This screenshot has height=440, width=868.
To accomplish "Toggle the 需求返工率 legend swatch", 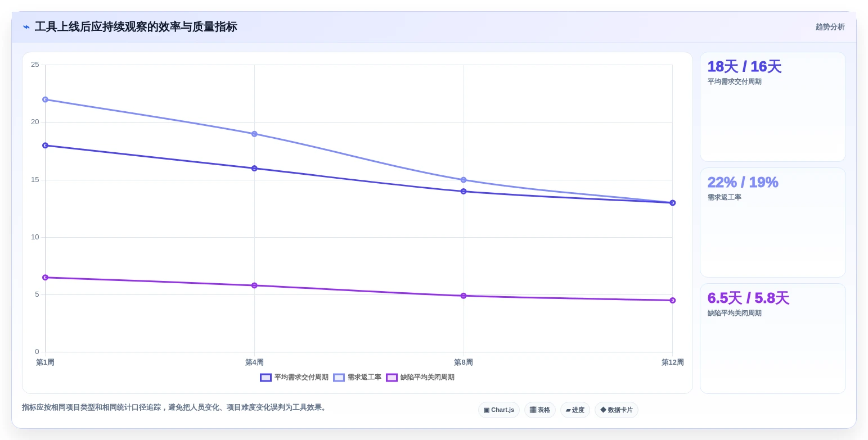I will tap(339, 378).
